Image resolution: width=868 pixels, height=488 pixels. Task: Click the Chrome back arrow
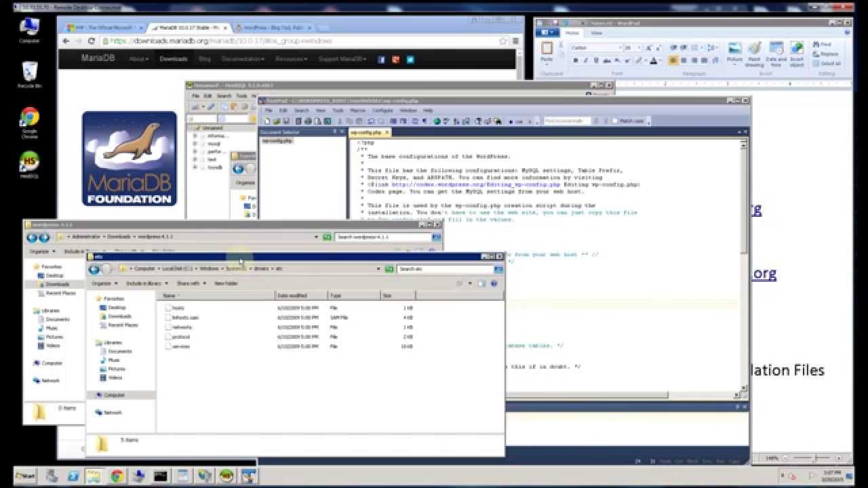pos(66,41)
